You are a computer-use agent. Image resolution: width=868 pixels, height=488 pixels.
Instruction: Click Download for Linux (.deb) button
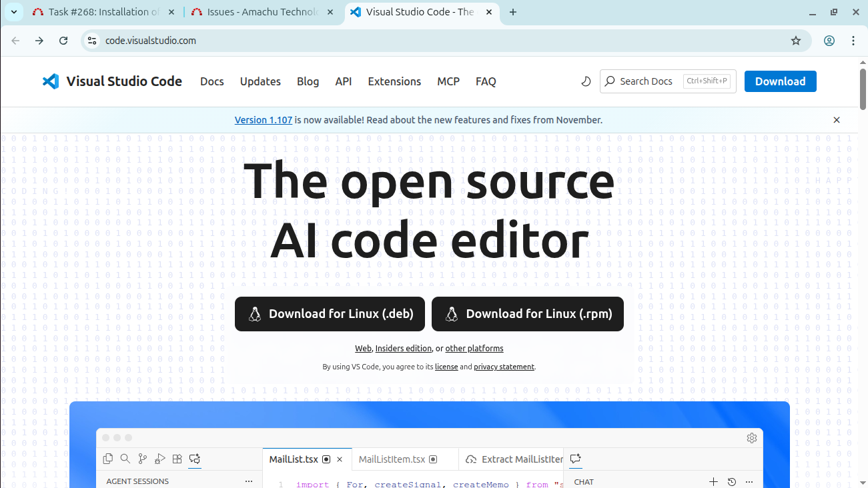330,314
